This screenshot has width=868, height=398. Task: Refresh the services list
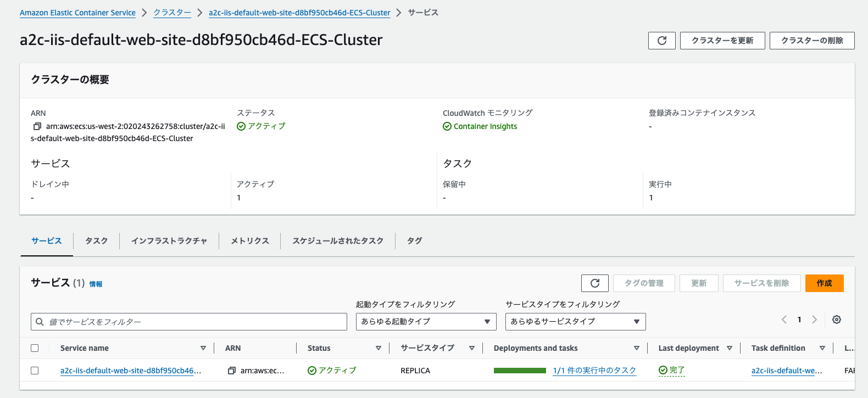[595, 283]
